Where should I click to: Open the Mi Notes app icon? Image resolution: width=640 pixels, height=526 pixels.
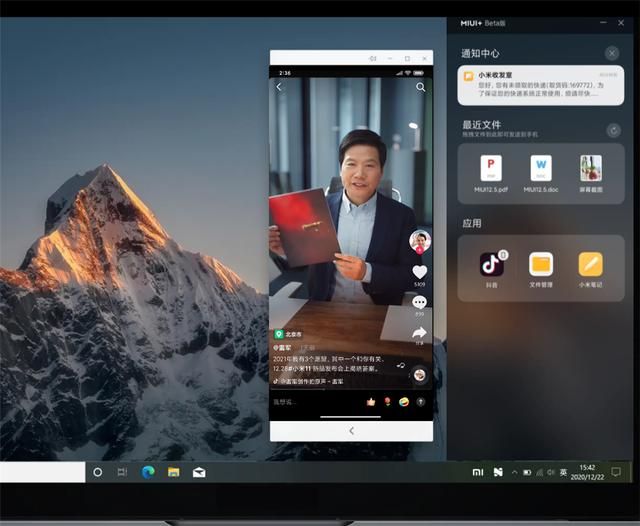[590, 264]
